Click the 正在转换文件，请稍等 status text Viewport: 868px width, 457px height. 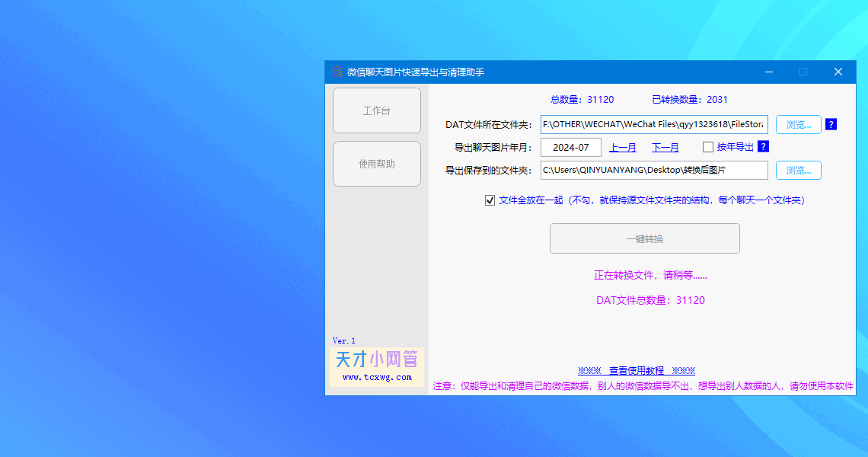(650, 275)
